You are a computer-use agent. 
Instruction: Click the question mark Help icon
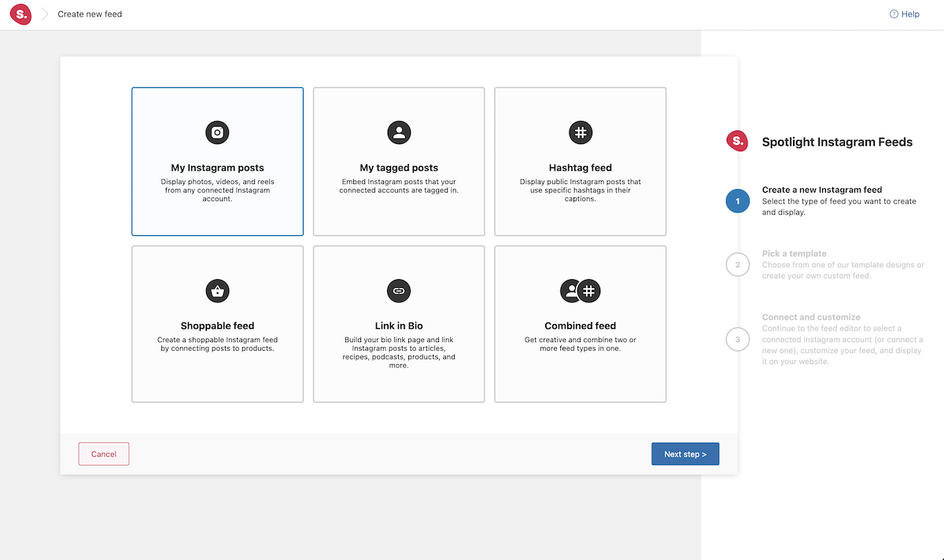(x=894, y=14)
